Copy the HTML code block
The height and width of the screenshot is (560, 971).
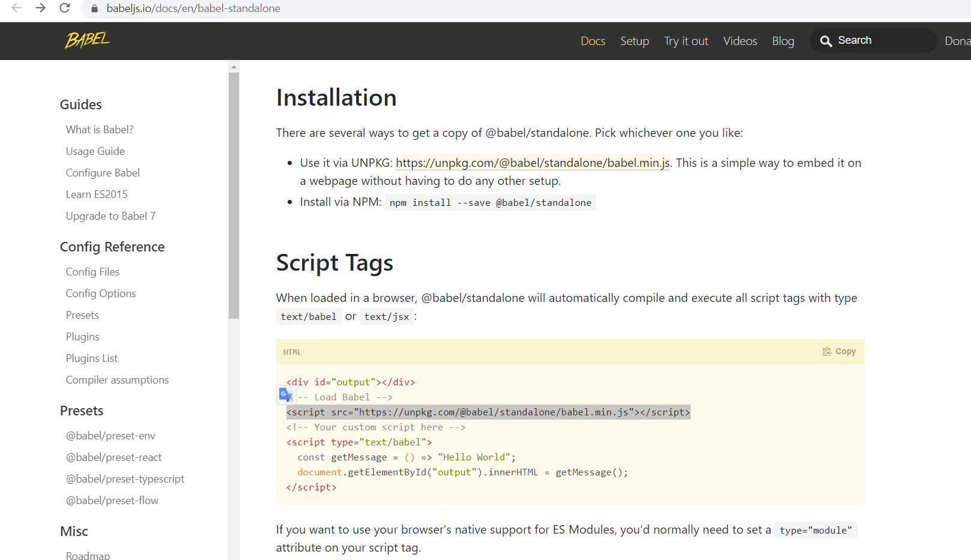point(839,352)
